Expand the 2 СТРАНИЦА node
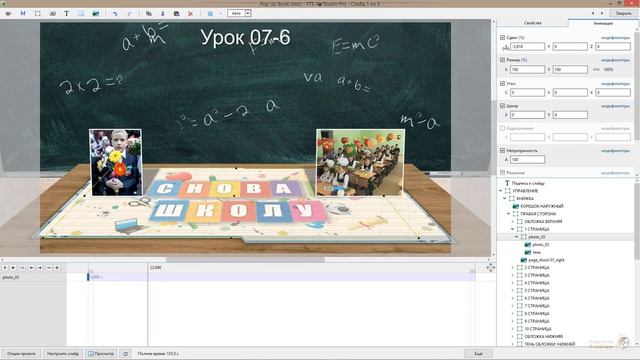Viewport: 640px width, 360px height. point(513,267)
